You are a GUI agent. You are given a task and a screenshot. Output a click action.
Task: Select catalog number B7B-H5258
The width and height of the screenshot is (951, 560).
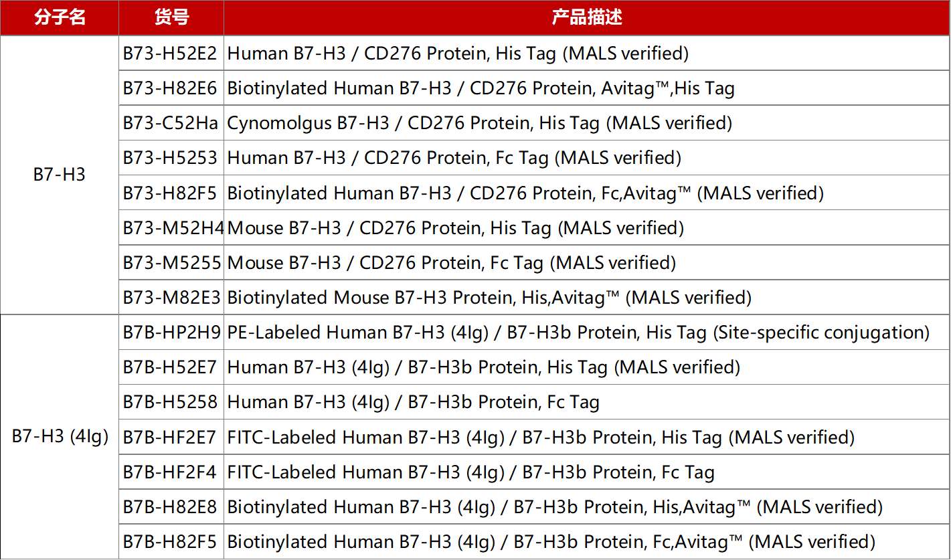170,402
